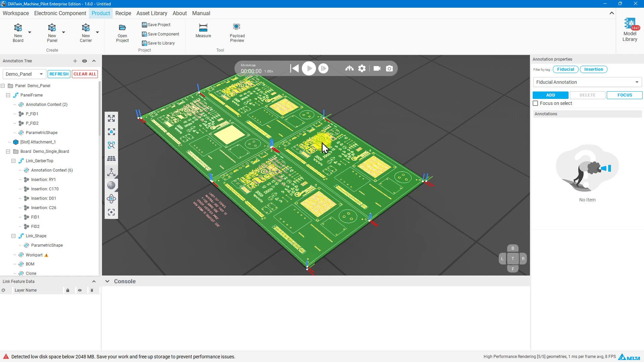Image resolution: width=644 pixels, height=362 pixels.
Task: Open the New Board dropdown arrow
Action: click(x=30, y=33)
